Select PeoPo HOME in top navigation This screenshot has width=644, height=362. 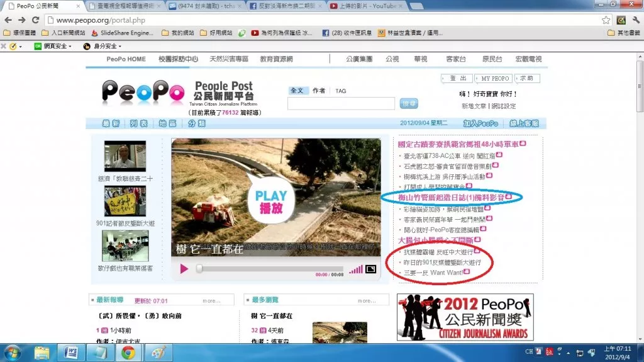(126, 59)
